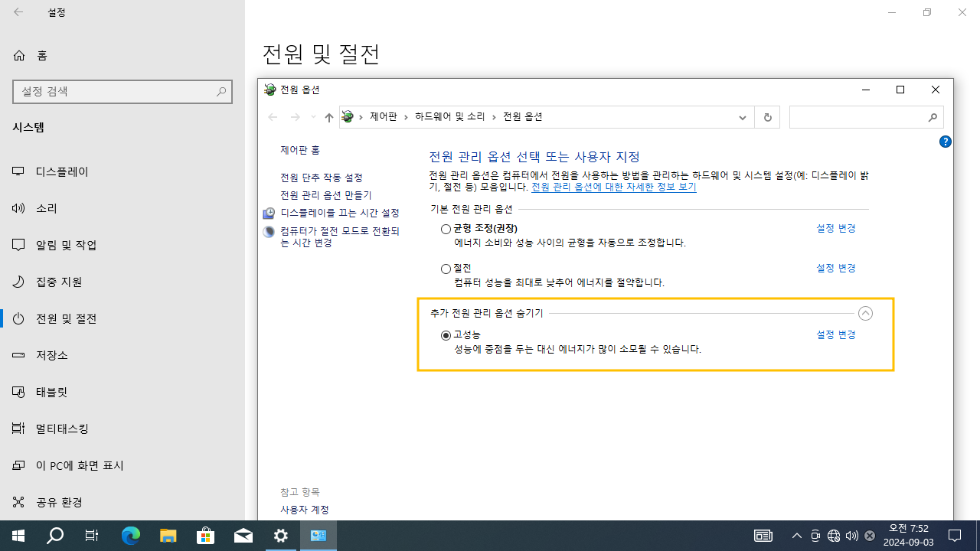Open 멀티태스킹 settings page
Screen dimensions: 980x551
point(122,429)
